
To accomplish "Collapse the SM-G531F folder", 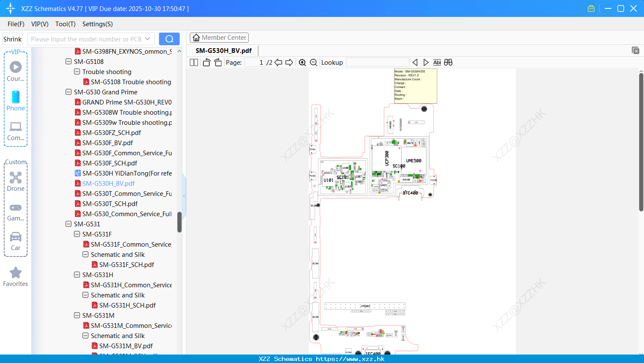I will click(x=77, y=234).
